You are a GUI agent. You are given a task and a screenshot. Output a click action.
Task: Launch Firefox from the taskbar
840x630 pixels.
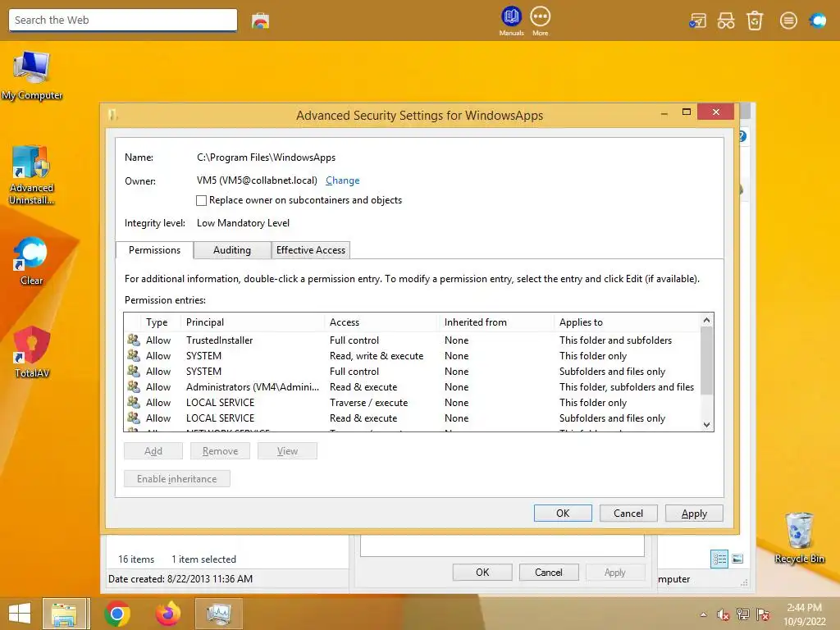click(x=167, y=614)
